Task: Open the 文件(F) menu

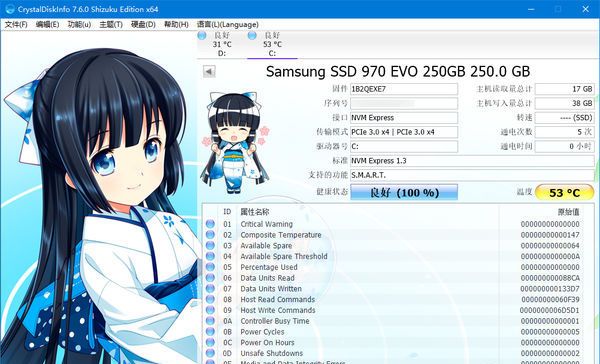Action: click(x=16, y=24)
